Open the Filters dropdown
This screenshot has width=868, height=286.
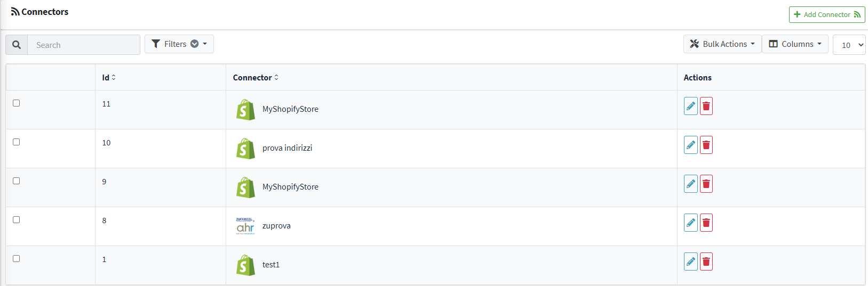(x=179, y=44)
